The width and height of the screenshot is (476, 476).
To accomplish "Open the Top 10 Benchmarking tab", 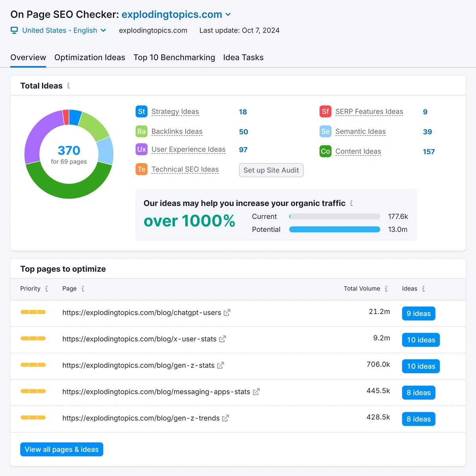I will 174,58.
